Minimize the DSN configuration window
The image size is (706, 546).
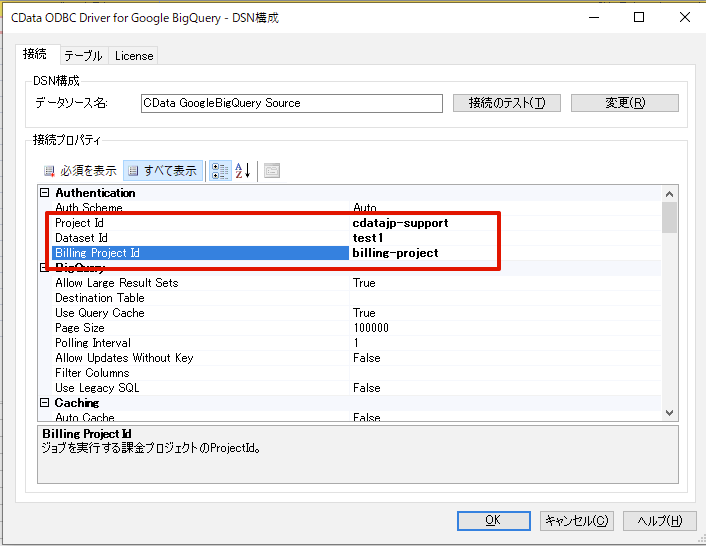click(594, 17)
